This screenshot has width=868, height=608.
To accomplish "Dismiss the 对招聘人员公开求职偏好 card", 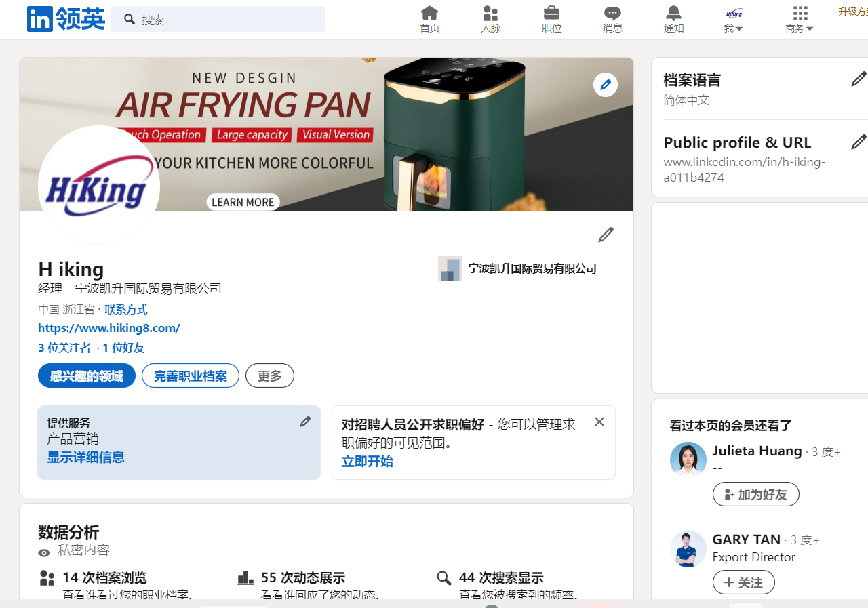I will tap(599, 422).
